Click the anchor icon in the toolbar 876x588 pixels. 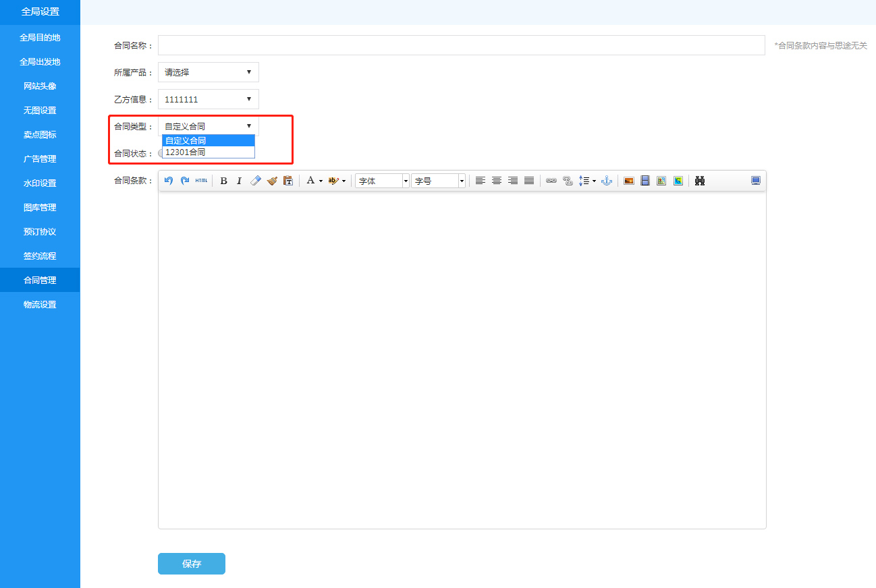click(x=606, y=181)
